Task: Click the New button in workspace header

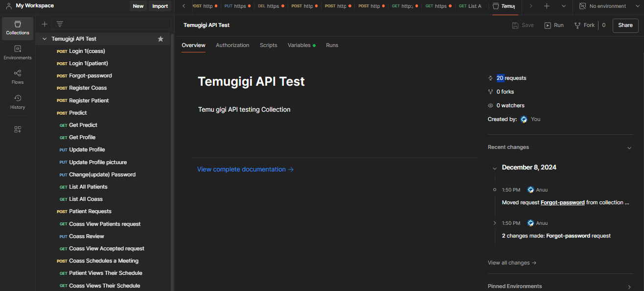Action: 138,6
